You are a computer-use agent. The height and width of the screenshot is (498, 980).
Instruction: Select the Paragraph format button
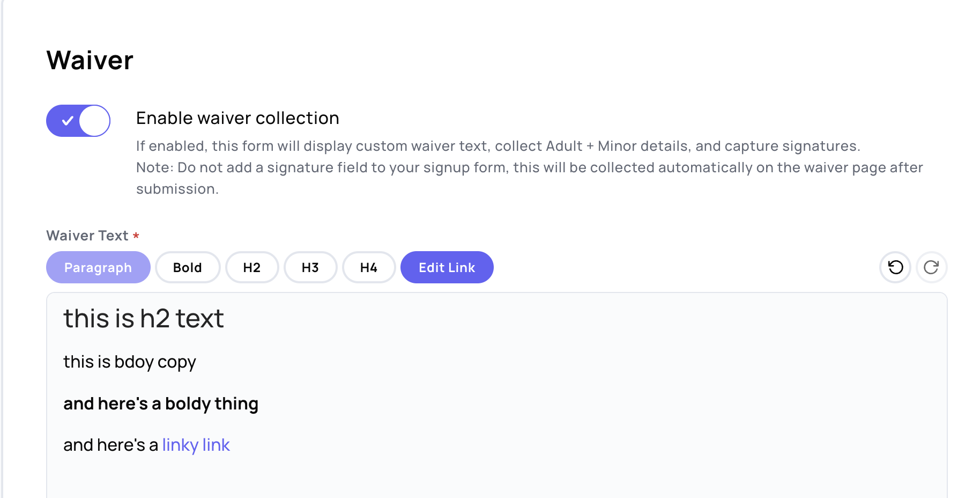(x=98, y=267)
